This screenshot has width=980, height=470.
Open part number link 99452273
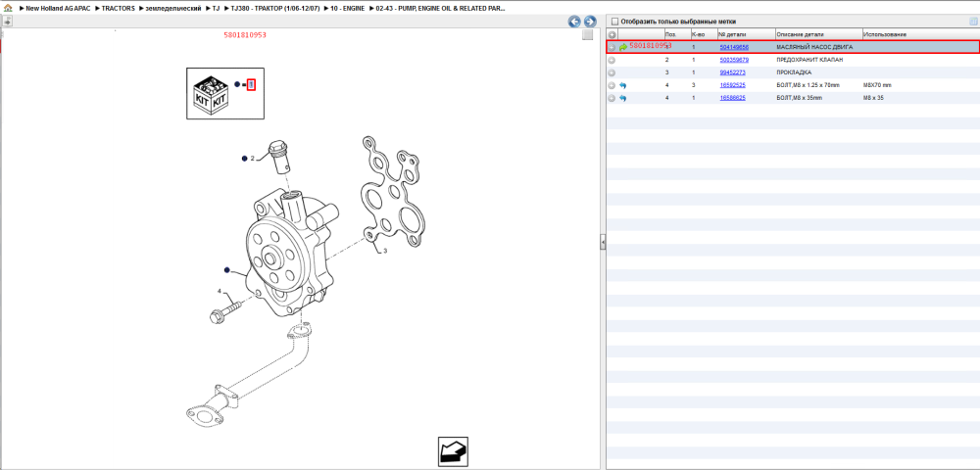click(732, 72)
